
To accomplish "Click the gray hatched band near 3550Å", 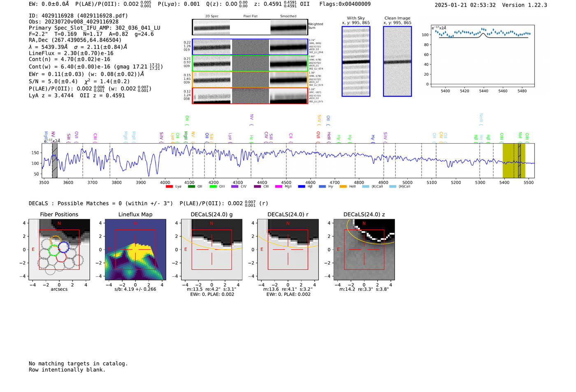I will 55,161.
